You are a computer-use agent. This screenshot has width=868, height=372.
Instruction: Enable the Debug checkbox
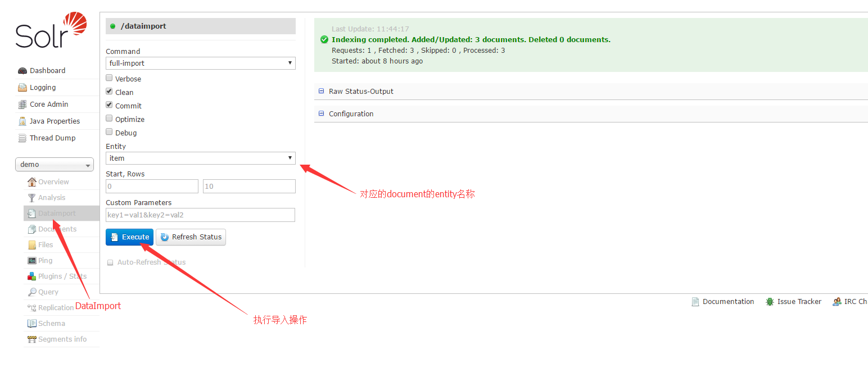click(x=110, y=132)
